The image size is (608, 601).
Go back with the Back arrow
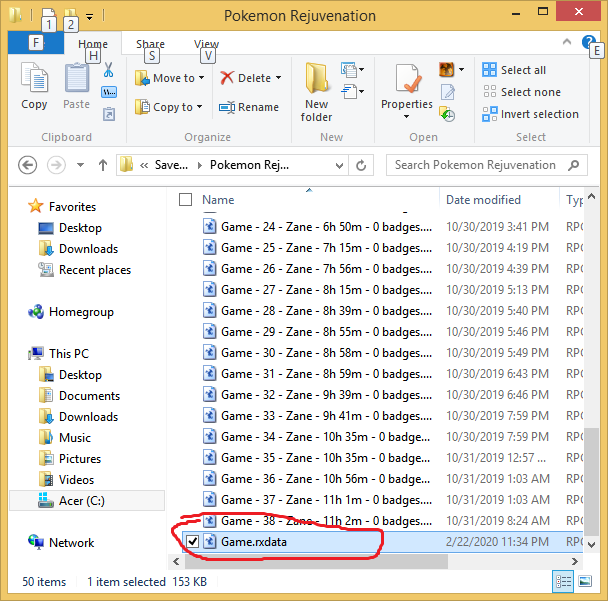(x=28, y=165)
